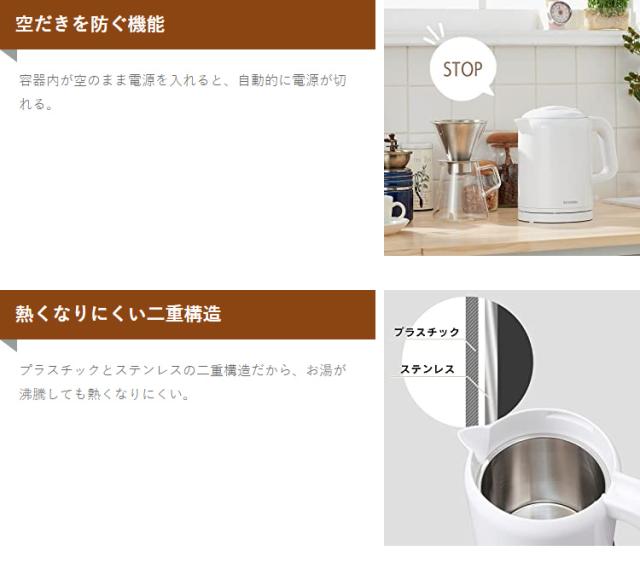The image size is (640, 580).
Task: Click the kettle handle in upper photo
Action: (604, 149)
